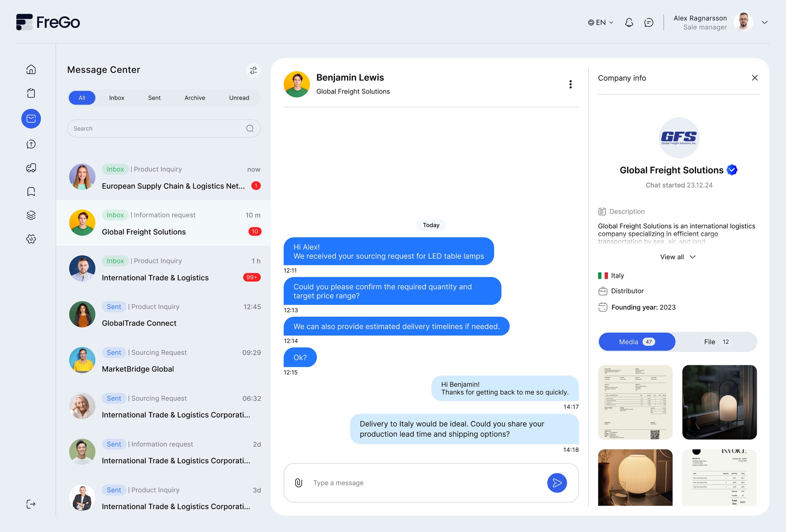786x532 pixels.
Task: Click the message Search field
Action: click(x=164, y=128)
